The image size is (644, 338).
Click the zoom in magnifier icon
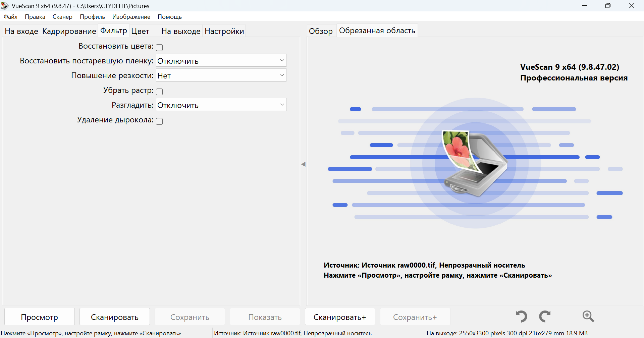tap(588, 316)
